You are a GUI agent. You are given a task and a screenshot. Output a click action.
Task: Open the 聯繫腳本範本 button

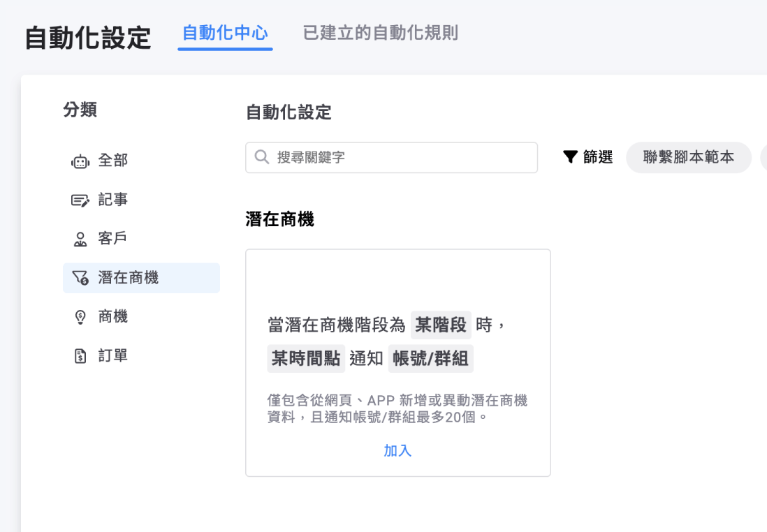[688, 157]
